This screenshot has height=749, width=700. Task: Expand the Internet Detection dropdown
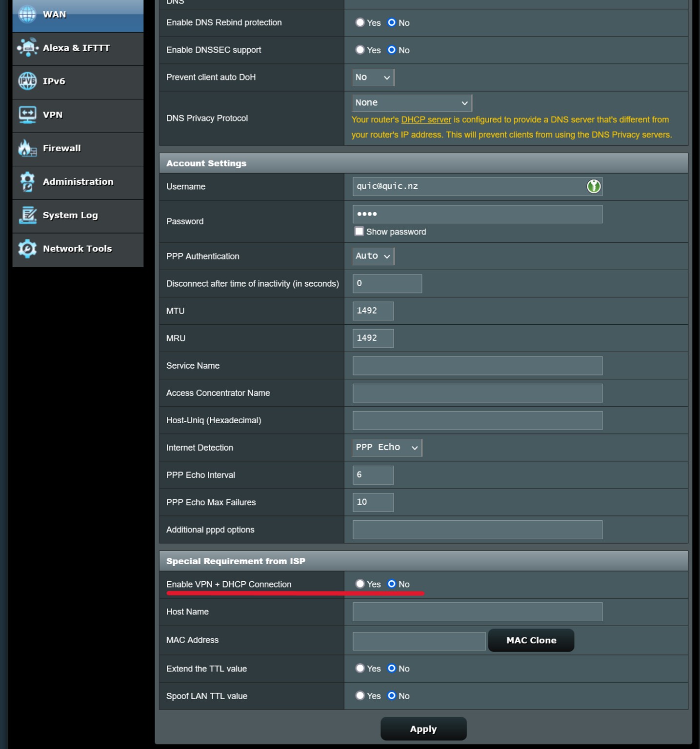click(387, 448)
